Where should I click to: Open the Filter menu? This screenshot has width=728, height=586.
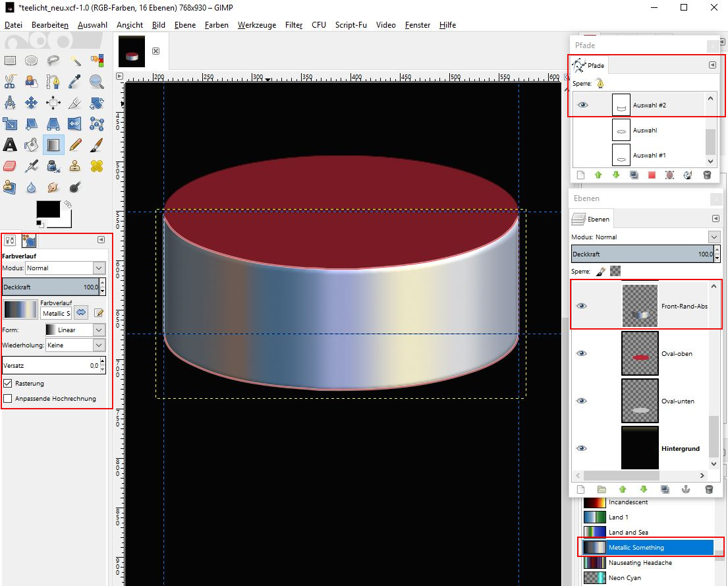pos(293,25)
